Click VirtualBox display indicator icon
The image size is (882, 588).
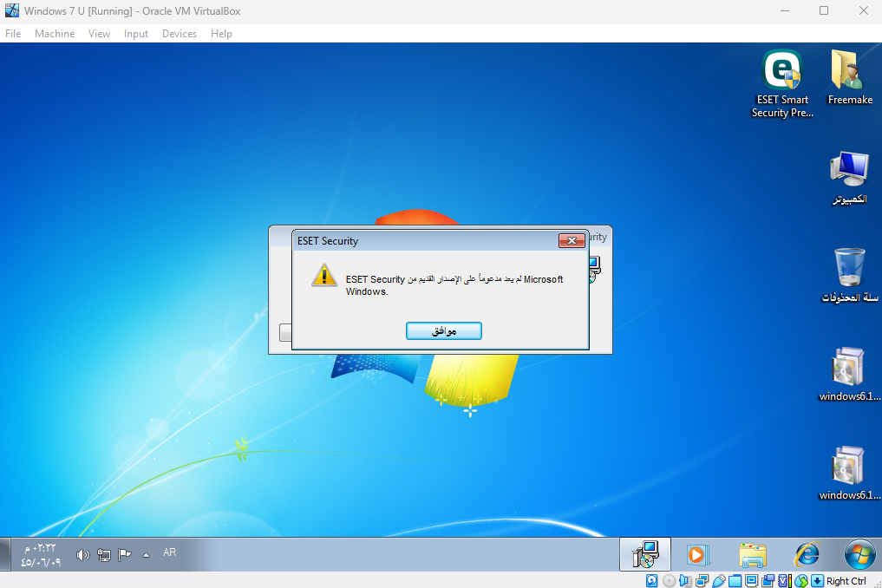point(752,581)
